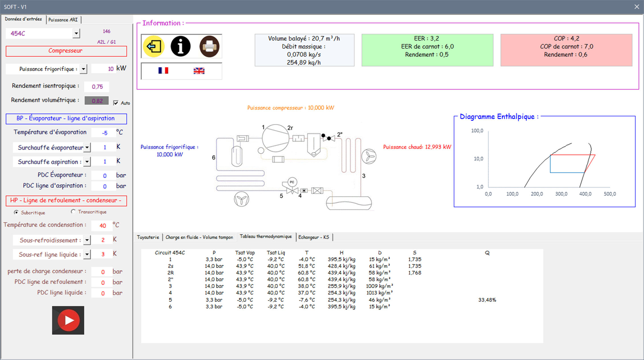Open the 454C refrigerant dropdown
This screenshot has height=360, width=644.
[x=76, y=33]
